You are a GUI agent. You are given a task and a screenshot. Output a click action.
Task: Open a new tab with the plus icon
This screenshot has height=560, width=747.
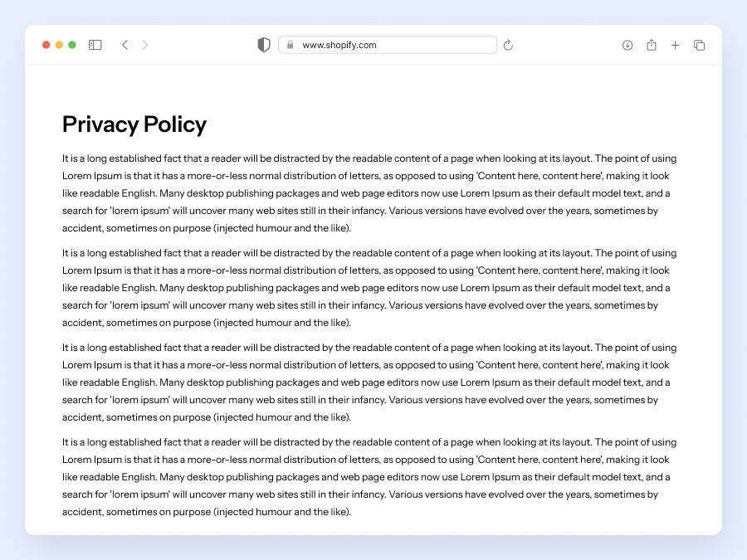(x=676, y=45)
